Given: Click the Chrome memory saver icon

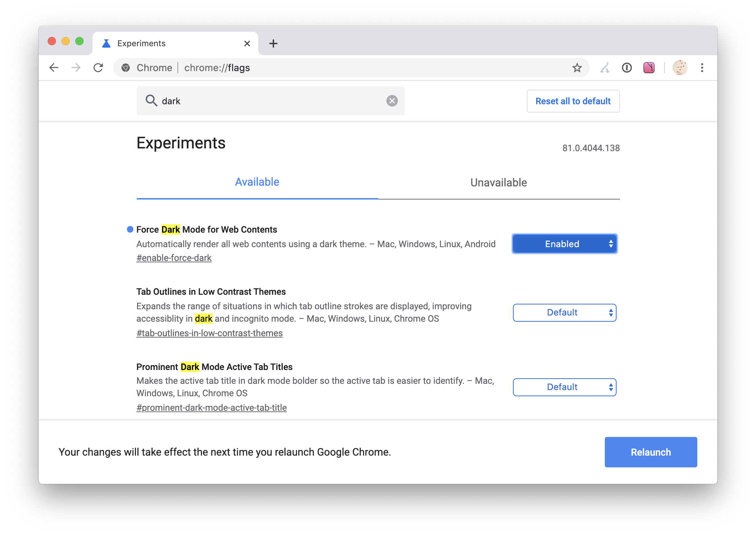Looking at the screenshot, I should point(605,68).
